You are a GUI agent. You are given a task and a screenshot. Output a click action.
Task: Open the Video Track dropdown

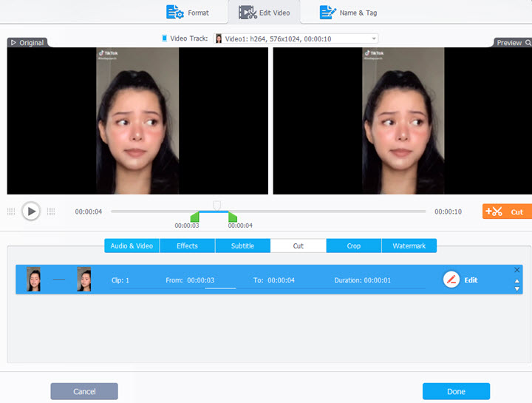click(x=296, y=38)
